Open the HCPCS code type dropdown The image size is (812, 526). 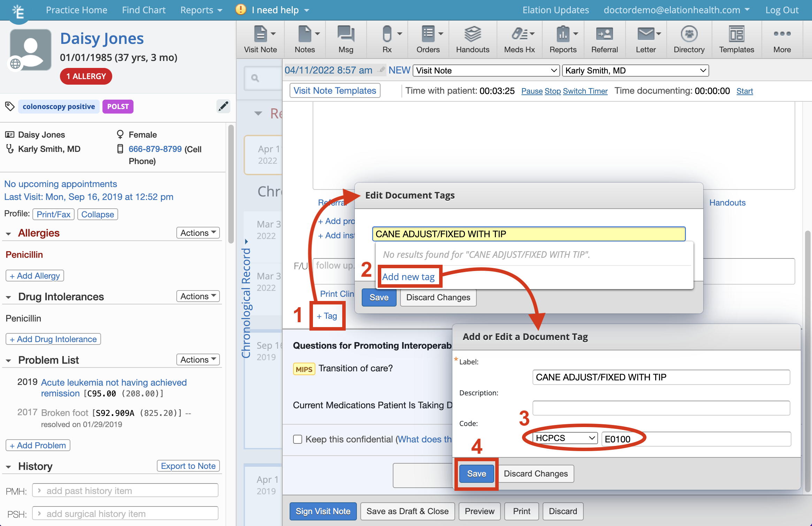click(565, 438)
